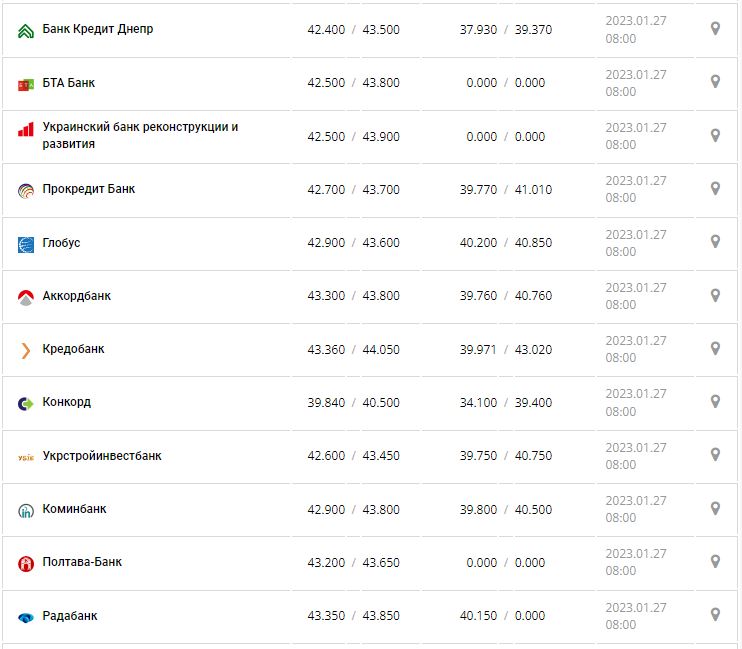Select the Глобус bank name
The image size is (742, 649).
62,243
